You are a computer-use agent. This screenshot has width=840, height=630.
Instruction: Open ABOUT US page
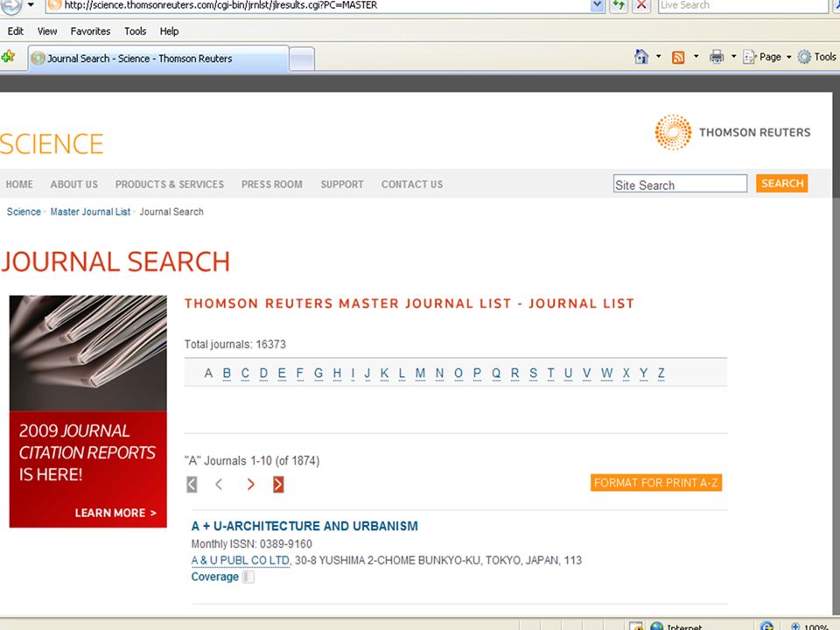73,185
